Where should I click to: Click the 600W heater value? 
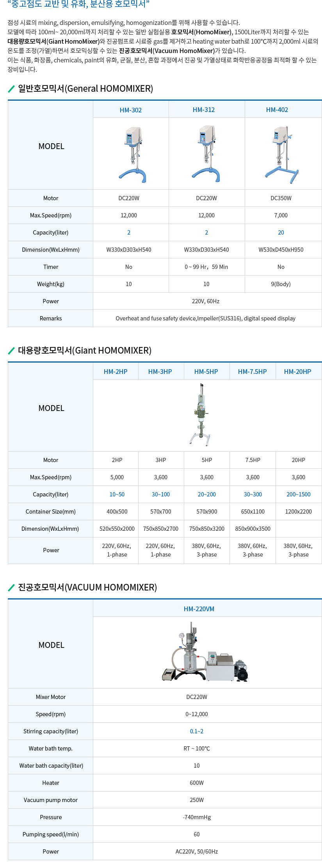[197, 783]
